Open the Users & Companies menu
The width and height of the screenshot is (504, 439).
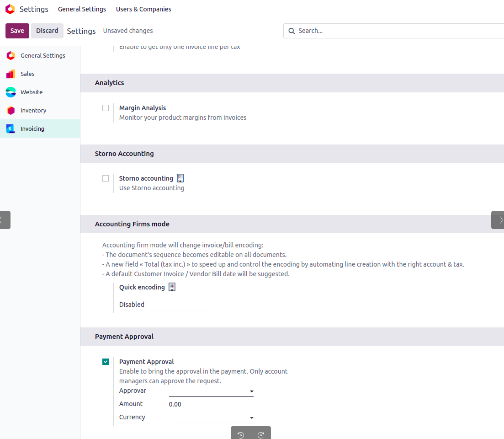pos(143,9)
